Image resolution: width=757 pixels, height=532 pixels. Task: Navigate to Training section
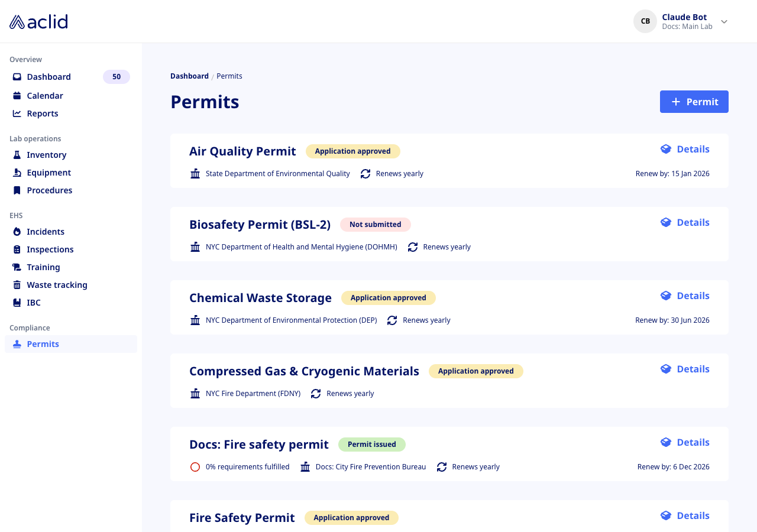coord(43,267)
